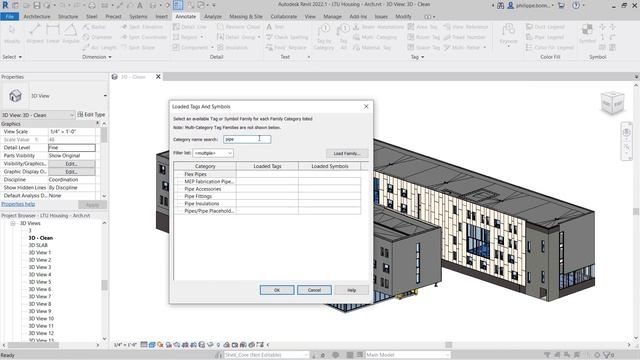Image resolution: width=640 pixels, height=360 pixels.
Task: Click the Spot Elevation tool
Action: [142, 27]
